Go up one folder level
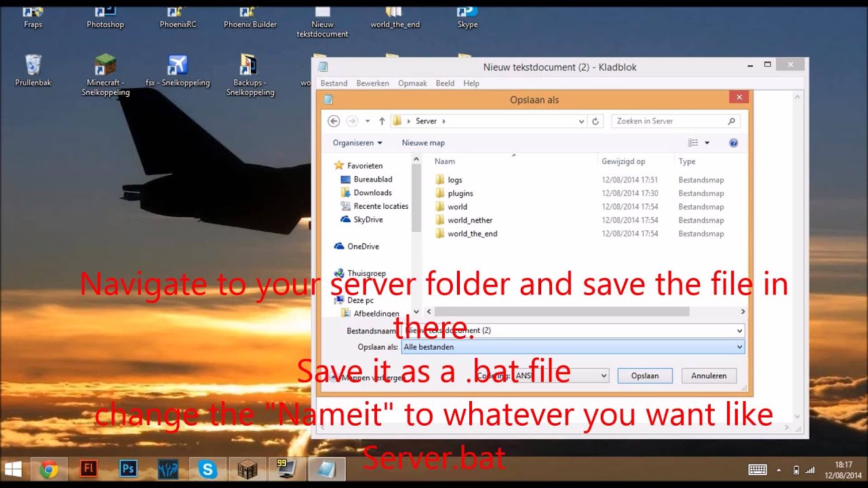 point(382,121)
